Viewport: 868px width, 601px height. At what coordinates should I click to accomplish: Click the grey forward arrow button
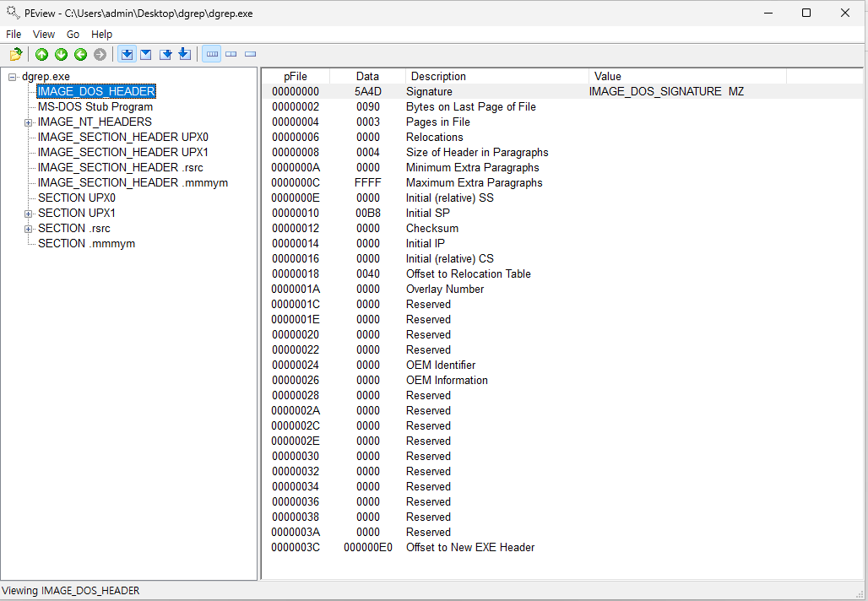click(100, 54)
